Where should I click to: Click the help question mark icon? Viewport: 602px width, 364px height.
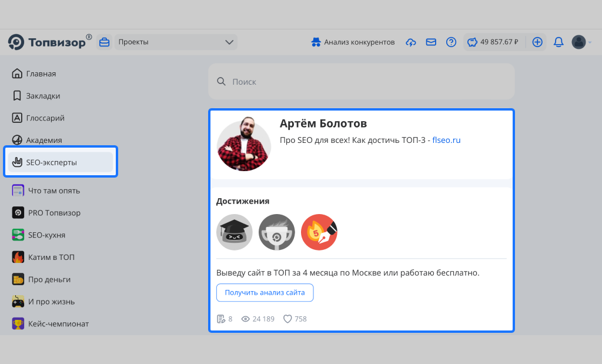click(x=451, y=42)
